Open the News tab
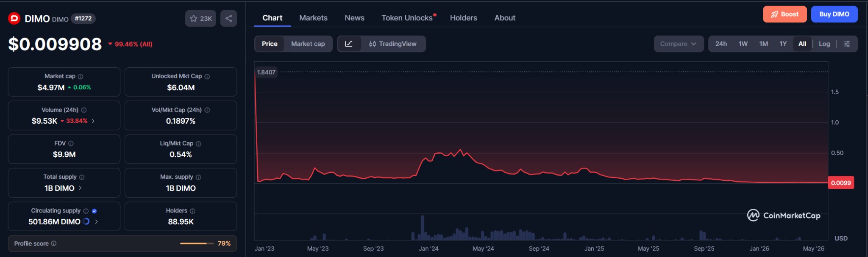Viewport: 868px width, 257px height. 354,18
